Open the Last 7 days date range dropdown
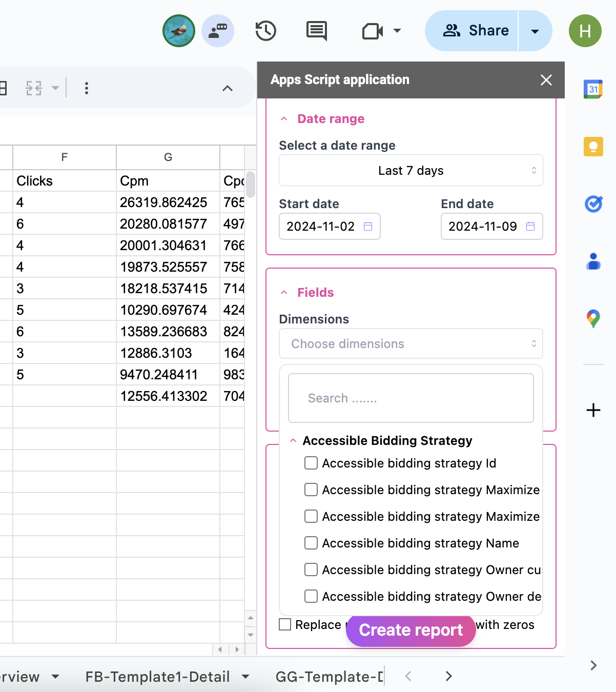616x692 pixels. click(x=410, y=170)
